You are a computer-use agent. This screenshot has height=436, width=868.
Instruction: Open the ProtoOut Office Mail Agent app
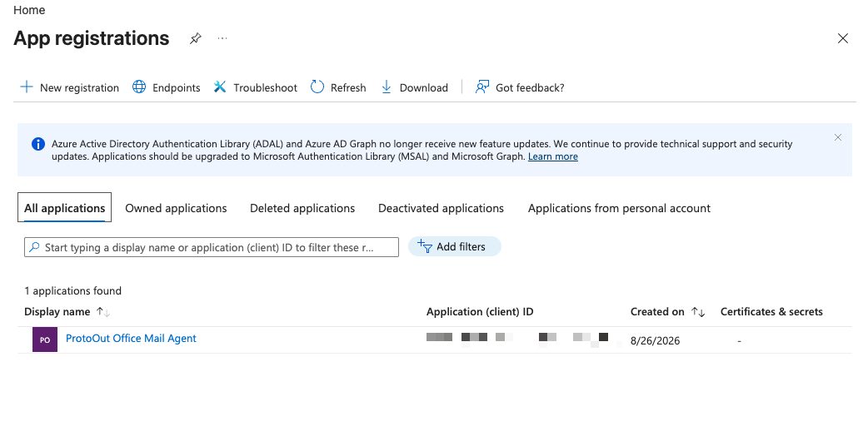click(x=131, y=338)
